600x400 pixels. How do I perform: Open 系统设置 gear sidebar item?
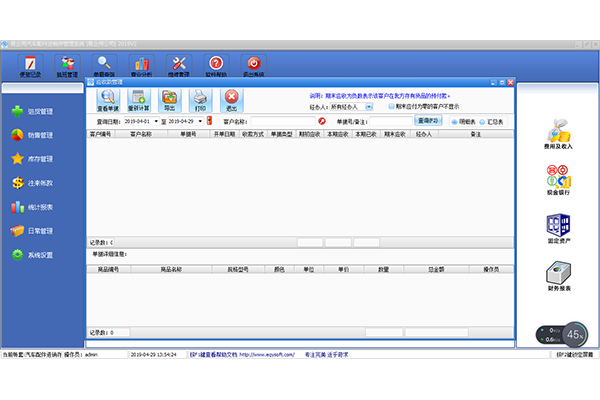click(32, 255)
